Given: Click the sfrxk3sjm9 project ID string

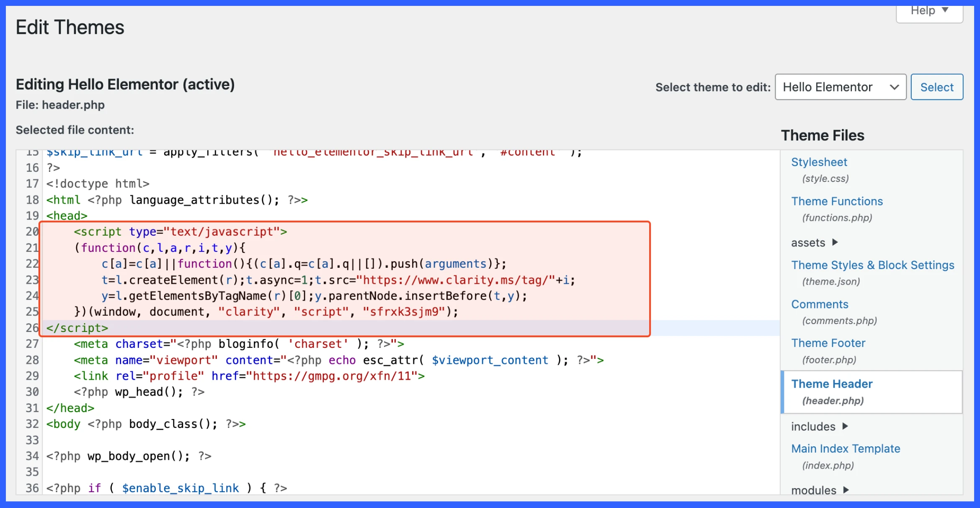Looking at the screenshot, I should 404,312.
